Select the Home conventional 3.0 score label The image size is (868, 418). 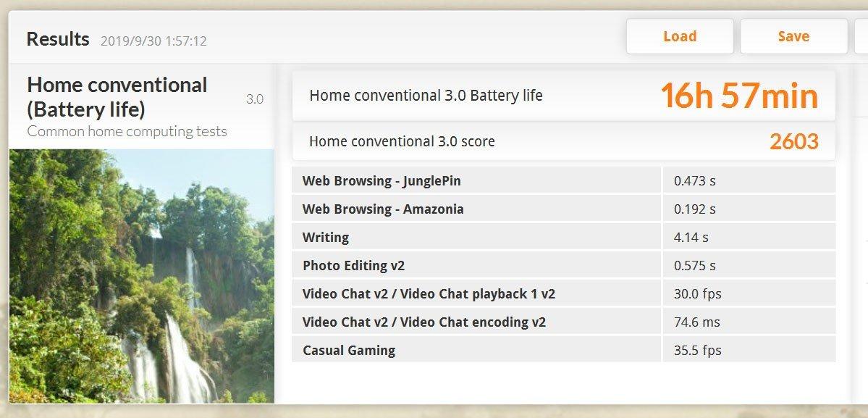(x=402, y=141)
